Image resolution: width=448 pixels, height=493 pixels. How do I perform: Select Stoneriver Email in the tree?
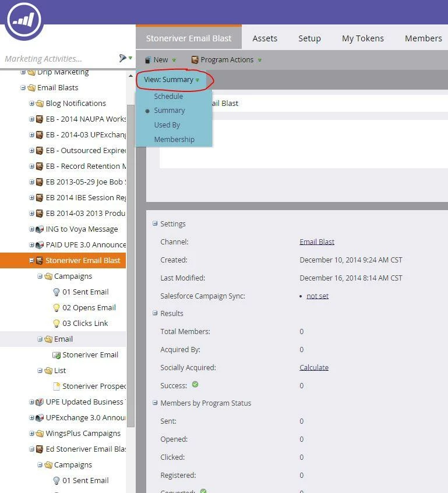tap(90, 355)
